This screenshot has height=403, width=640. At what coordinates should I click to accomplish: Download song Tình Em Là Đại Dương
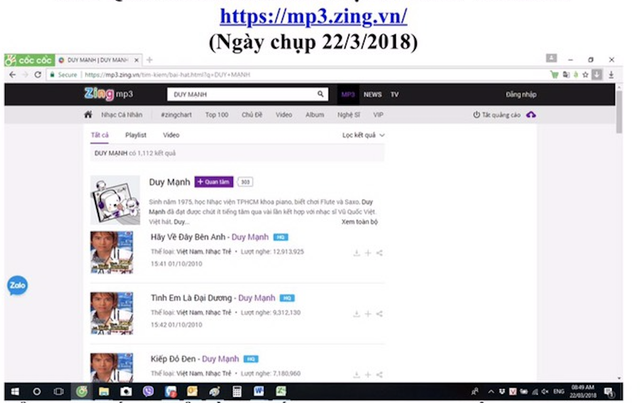[x=356, y=314]
